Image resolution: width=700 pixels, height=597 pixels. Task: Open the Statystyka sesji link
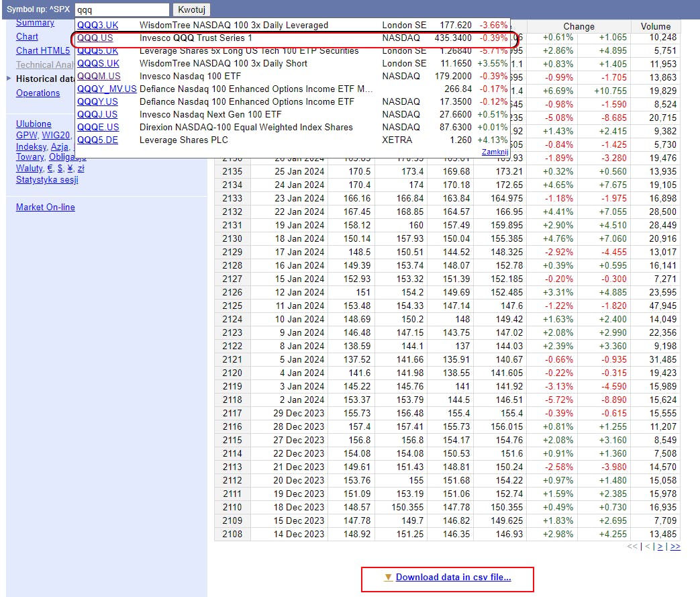point(47,179)
